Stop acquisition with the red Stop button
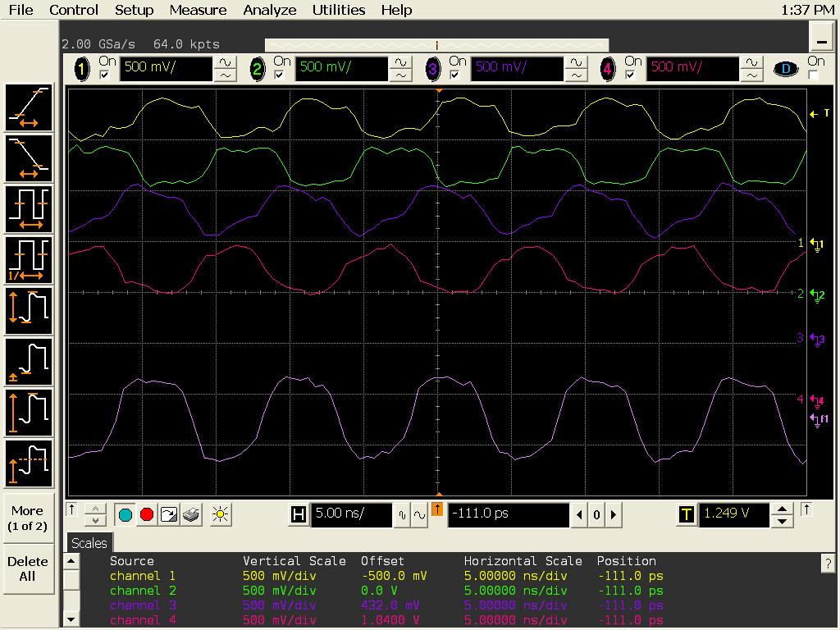This screenshot has width=840, height=630. pyautogui.click(x=147, y=515)
